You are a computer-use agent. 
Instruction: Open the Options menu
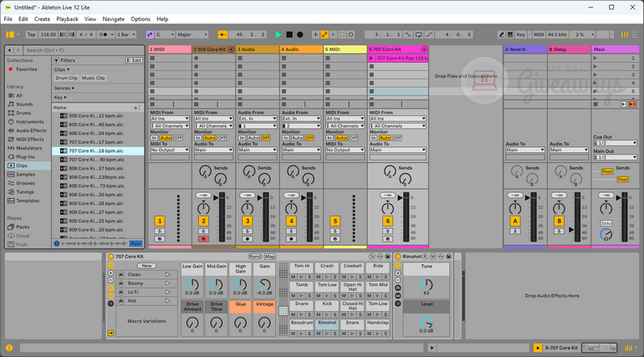pyautogui.click(x=141, y=19)
